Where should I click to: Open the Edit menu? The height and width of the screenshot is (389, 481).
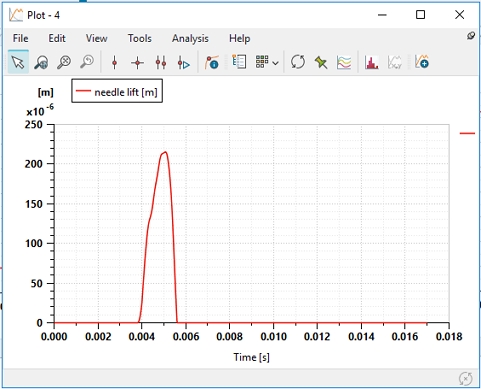click(57, 38)
